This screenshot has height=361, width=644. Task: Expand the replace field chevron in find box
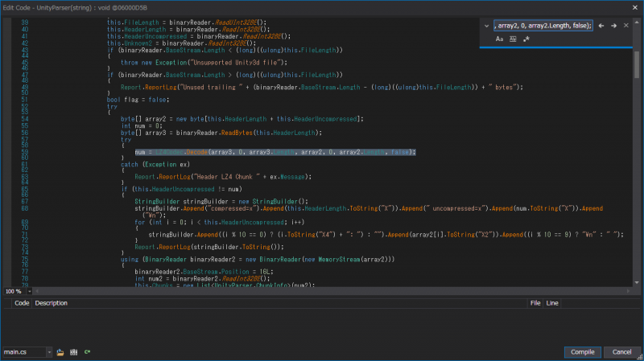[x=486, y=26]
